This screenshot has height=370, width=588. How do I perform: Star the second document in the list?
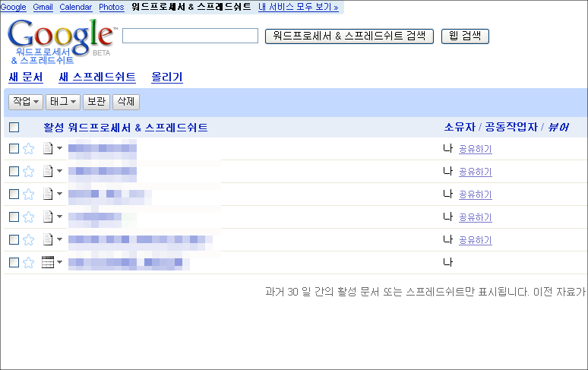pos(29,172)
